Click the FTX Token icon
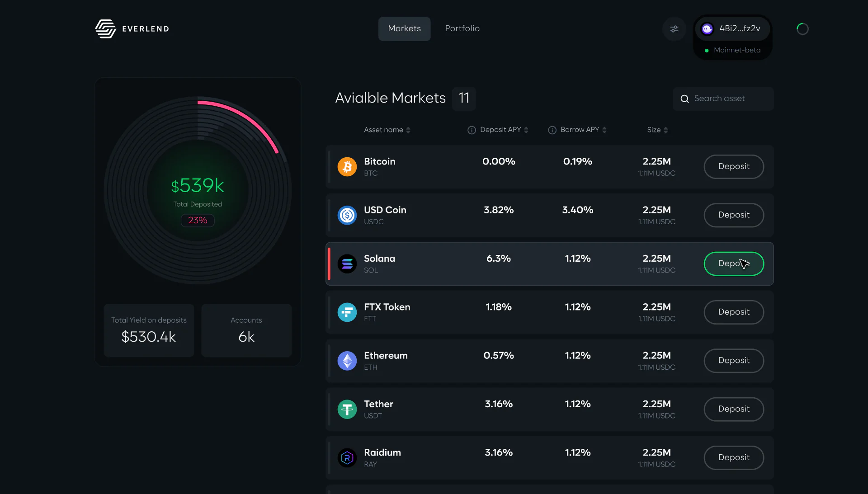 [x=347, y=312]
